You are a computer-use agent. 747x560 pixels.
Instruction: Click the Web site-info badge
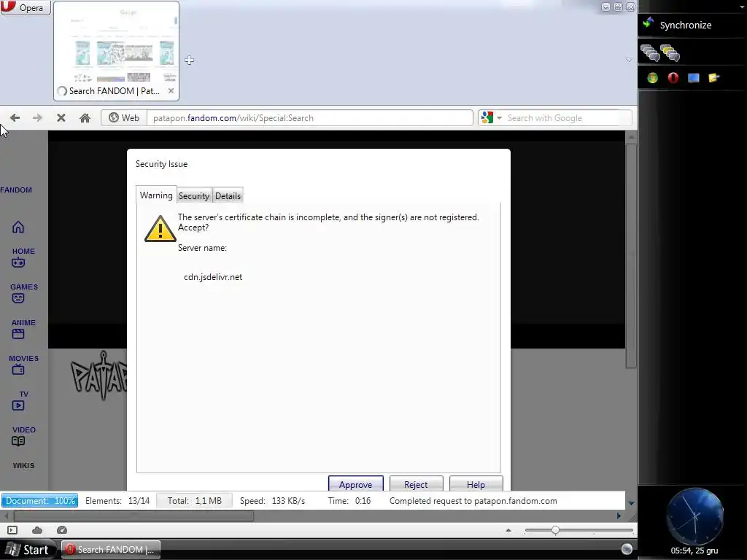pyautogui.click(x=124, y=117)
